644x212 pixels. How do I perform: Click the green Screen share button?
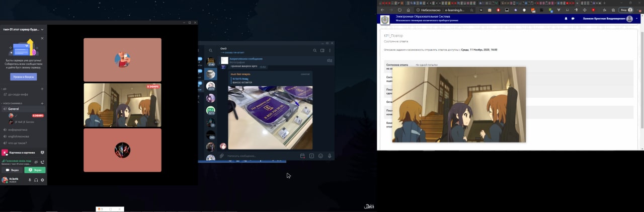coord(35,170)
